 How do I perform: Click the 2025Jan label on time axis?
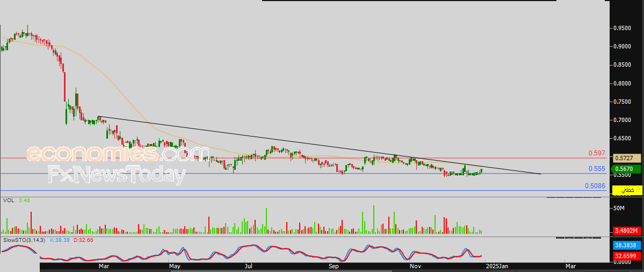(497, 267)
